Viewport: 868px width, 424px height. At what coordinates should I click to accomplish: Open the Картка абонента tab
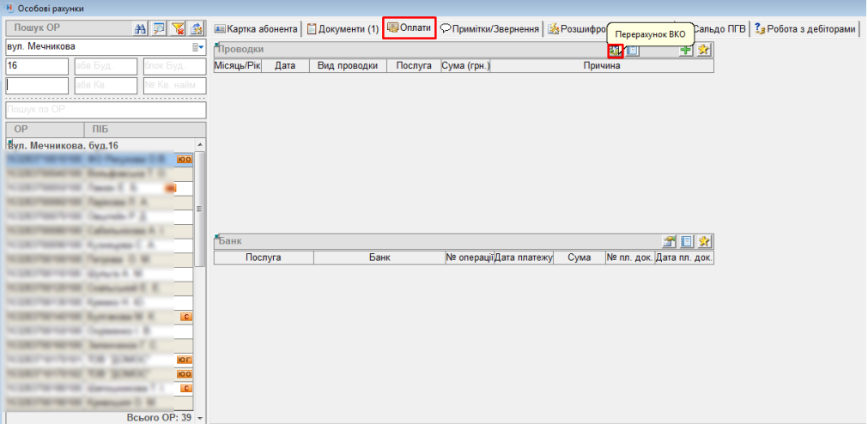click(256, 29)
